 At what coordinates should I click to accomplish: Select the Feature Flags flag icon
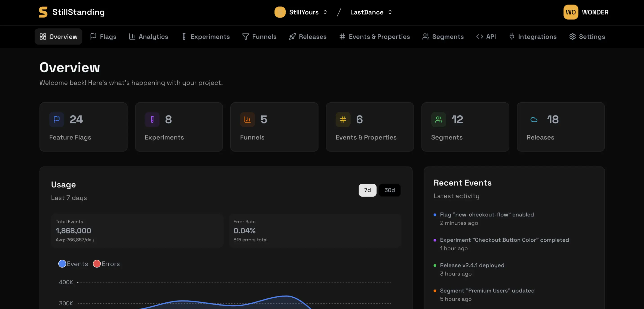[x=57, y=119]
